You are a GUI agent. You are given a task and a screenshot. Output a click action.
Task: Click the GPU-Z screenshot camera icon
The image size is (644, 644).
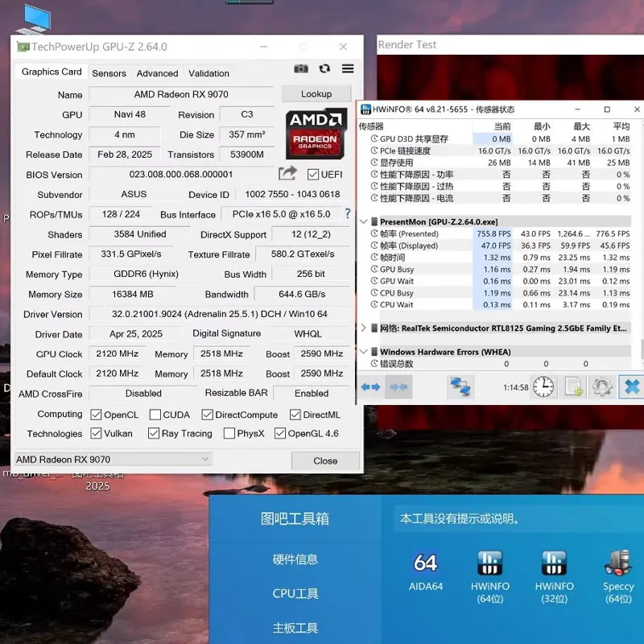click(301, 69)
